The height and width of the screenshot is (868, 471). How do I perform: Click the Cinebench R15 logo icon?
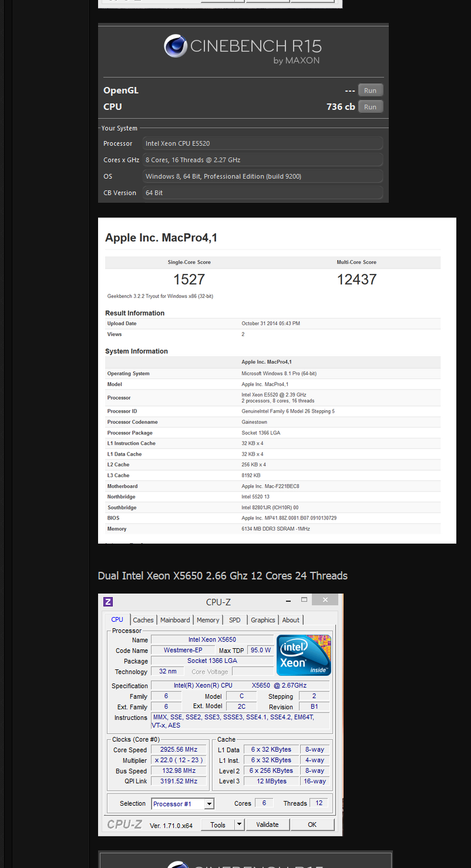(x=176, y=46)
